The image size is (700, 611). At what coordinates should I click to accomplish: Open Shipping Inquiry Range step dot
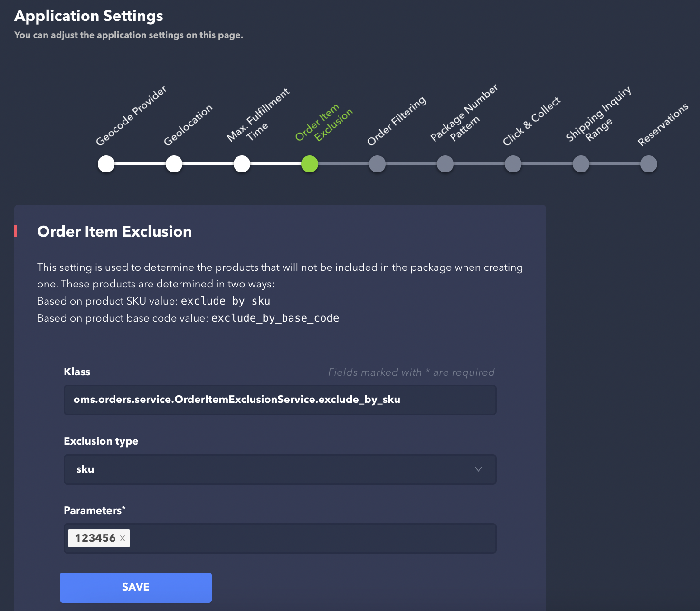581,164
